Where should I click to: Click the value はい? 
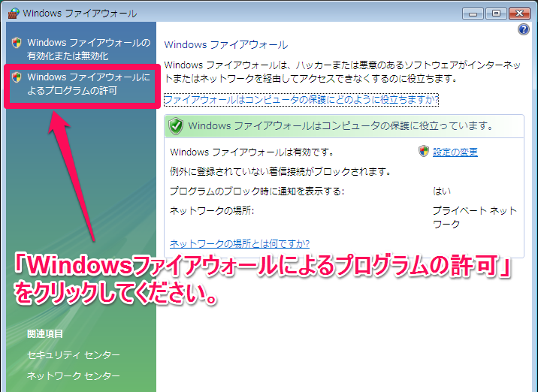pyautogui.click(x=442, y=191)
